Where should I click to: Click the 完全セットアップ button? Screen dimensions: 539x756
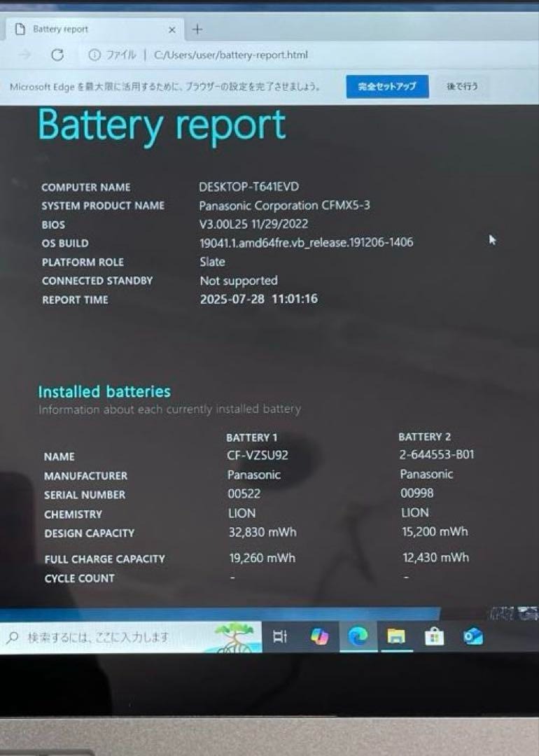[387, 87]
